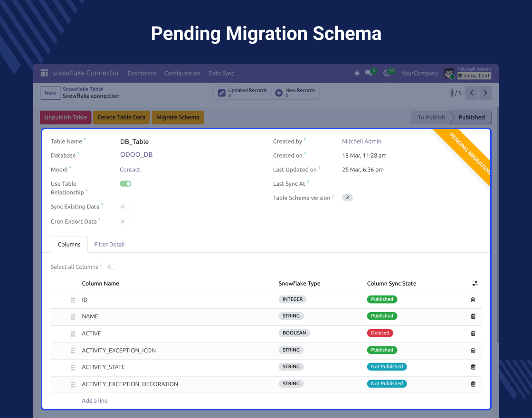The height and width of the screenshot is (418, 532).
Task: Grab drag handle of ACTIVE row
Action: click(73, 334)
